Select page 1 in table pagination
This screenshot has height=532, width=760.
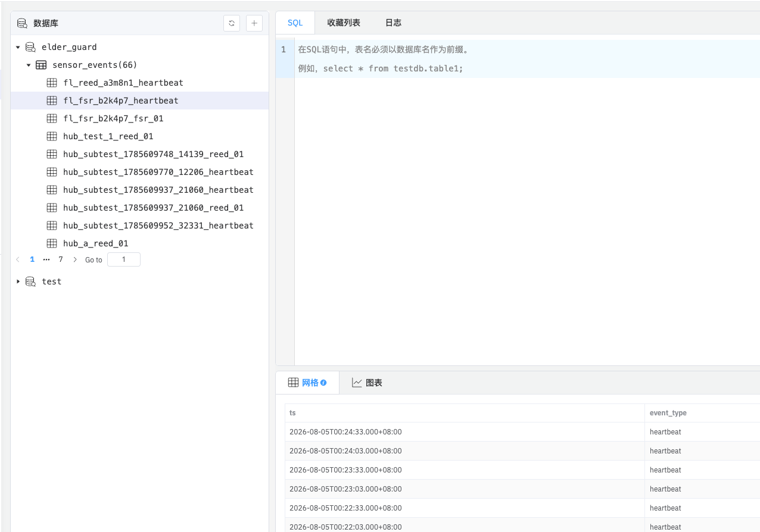(32, 259)
